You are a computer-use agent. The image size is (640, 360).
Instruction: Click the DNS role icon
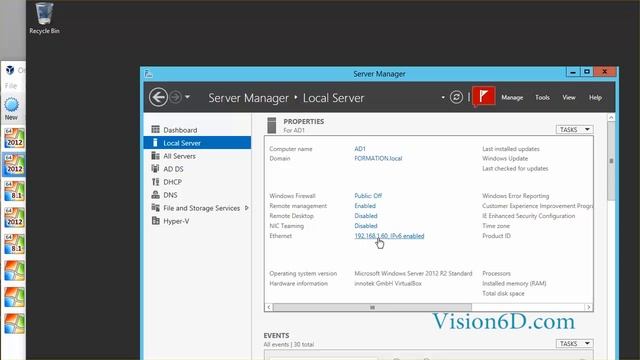[x=156, y=195]
